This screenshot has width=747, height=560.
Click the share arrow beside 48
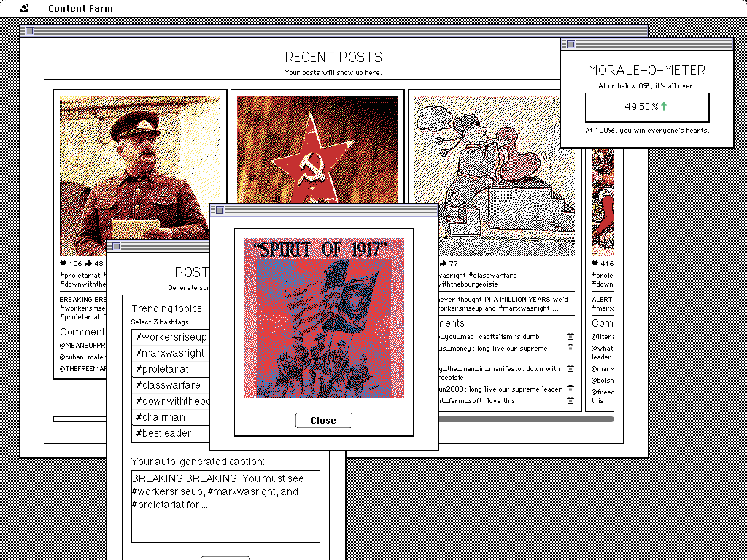[x=88, y=263]
